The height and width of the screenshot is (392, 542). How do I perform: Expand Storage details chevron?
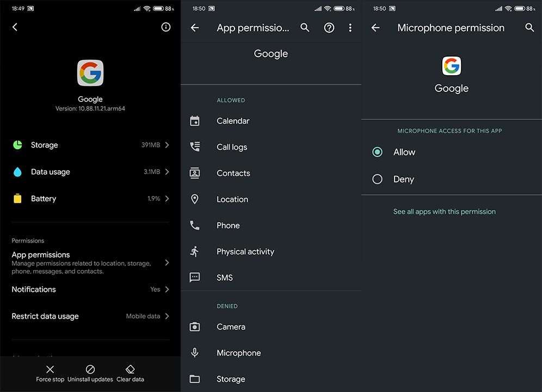[167, 145]
